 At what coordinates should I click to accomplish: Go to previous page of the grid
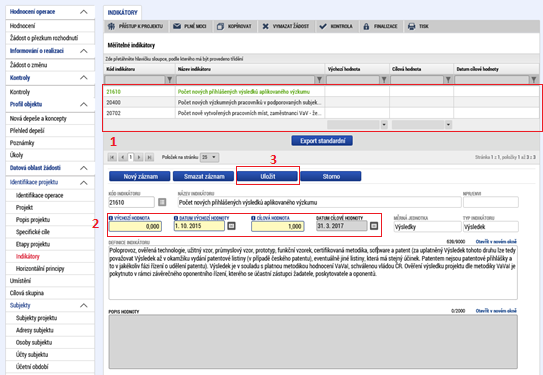[x=122, y=157]
